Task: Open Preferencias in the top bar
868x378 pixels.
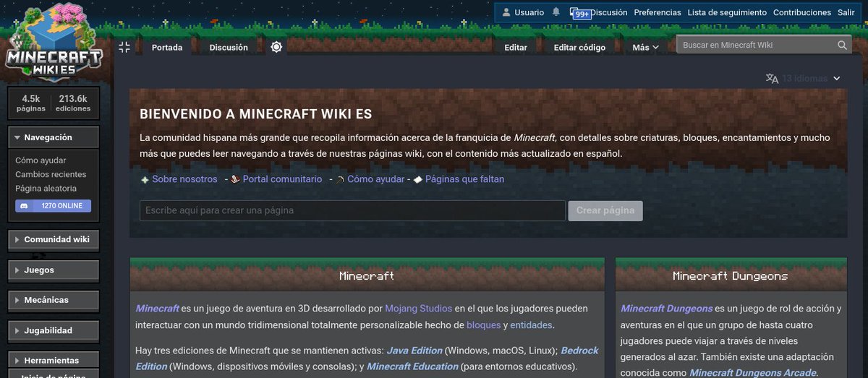Action: tap(658, 12)
